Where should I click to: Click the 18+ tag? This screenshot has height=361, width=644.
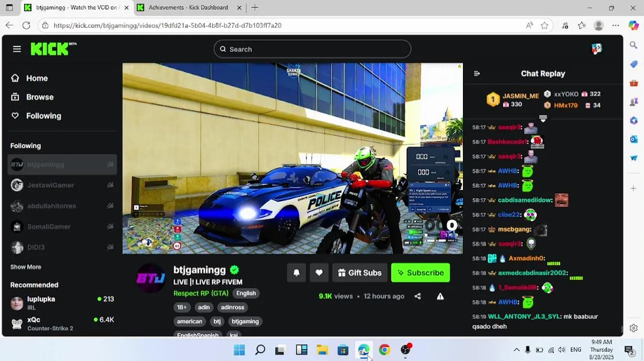pyautogui.click(x=182, y=307)
